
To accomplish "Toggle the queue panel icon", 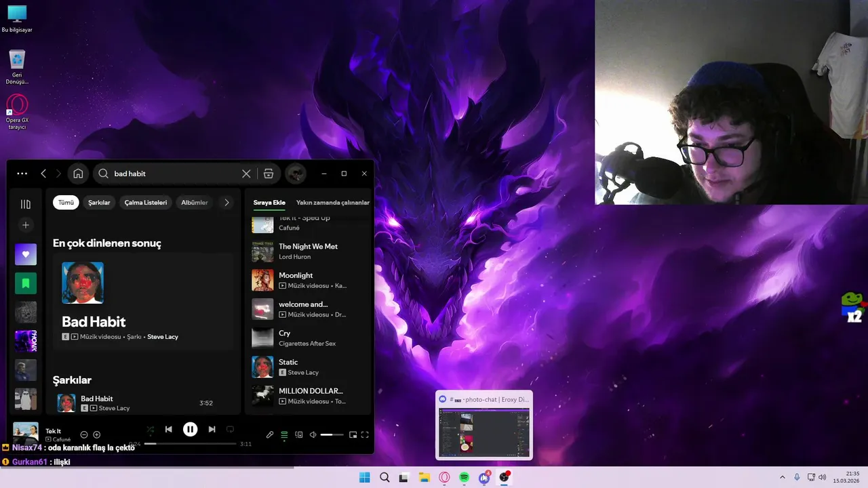I will tap(284, 434).
